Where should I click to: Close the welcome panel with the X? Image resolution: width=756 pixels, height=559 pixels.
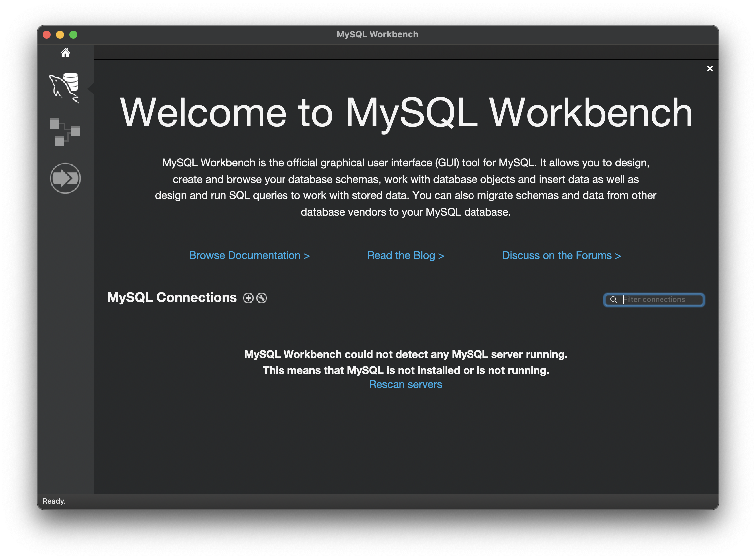[x=710, y=69]
